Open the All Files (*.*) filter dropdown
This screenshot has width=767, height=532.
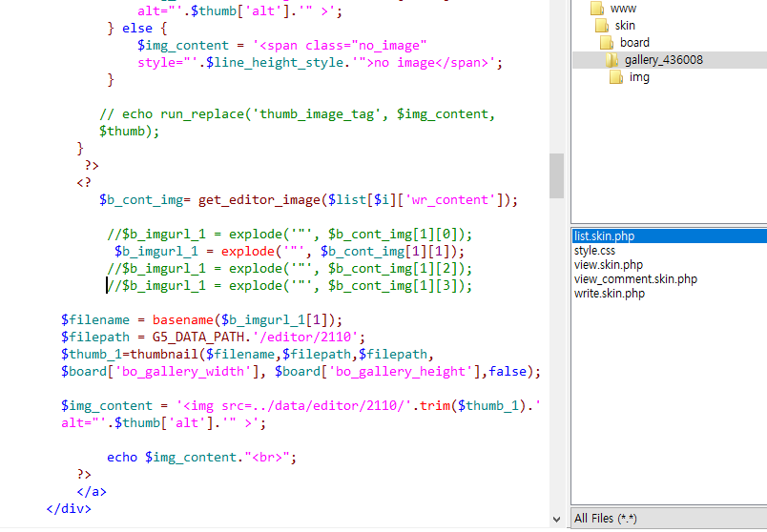click(668, 518)
